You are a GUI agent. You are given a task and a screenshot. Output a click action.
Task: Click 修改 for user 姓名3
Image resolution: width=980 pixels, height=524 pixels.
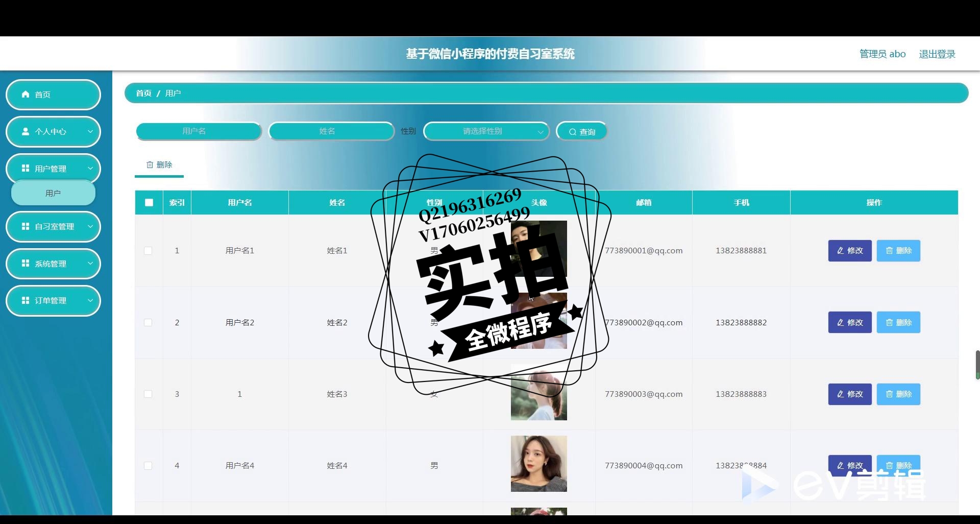point(850,394)
